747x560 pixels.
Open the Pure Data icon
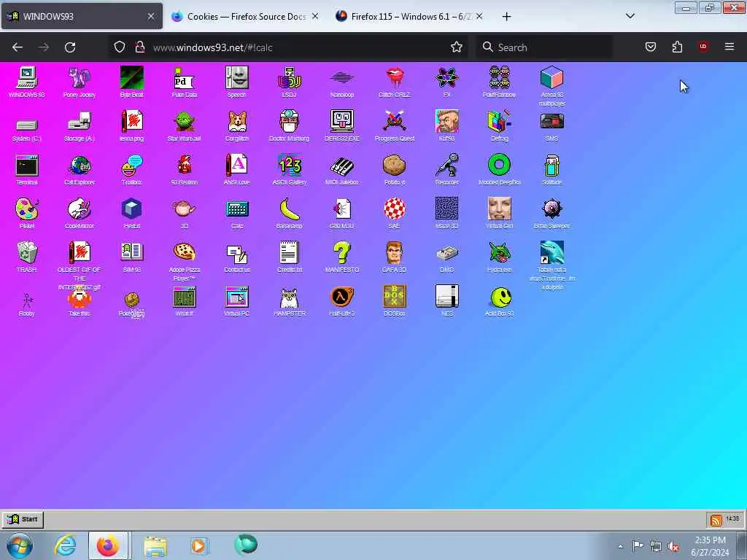(x=184, y=77)
